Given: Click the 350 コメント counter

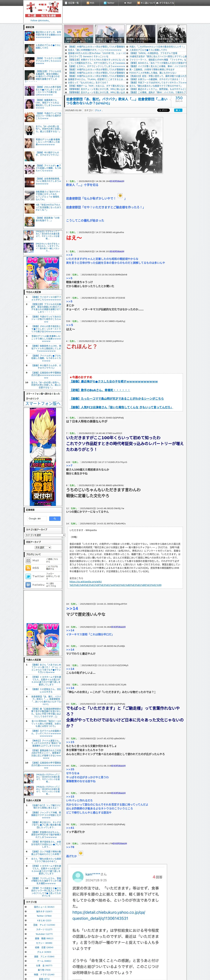Looking at the screenshot, I should [x=179, y=99].
